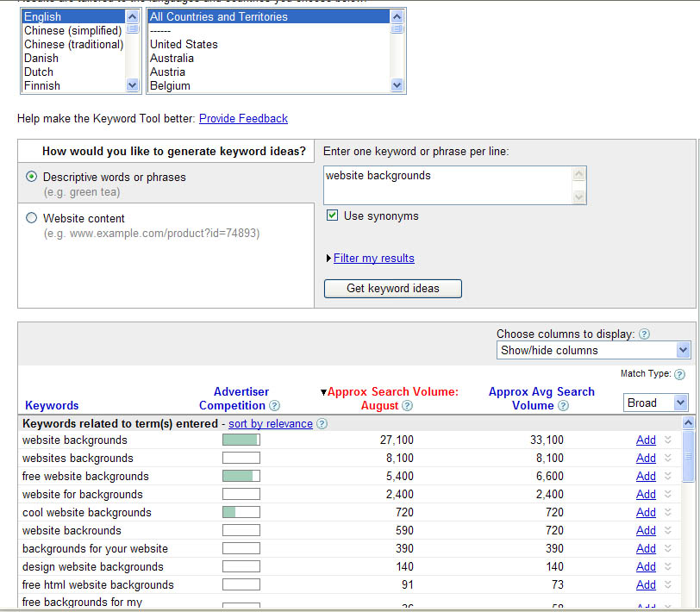Open the Show/hide columns dropdown

point(594,350)
